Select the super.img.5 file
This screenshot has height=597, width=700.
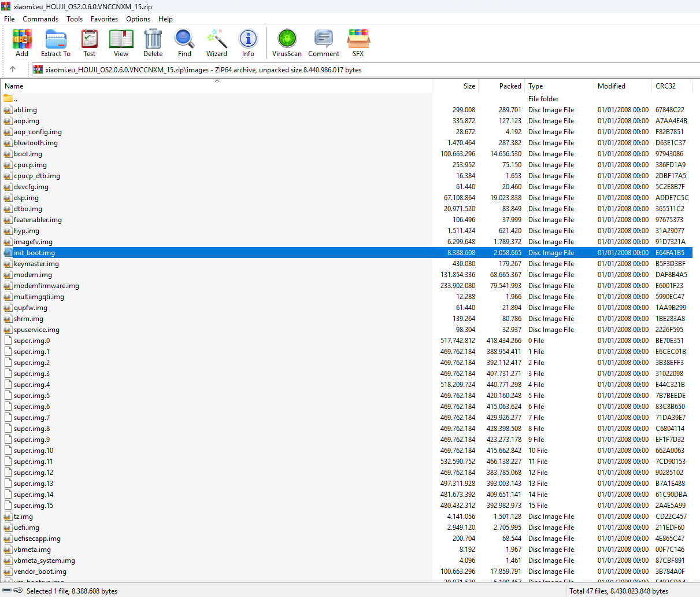(x=32, y=396)
